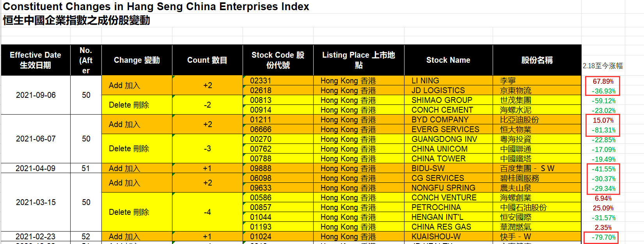
Task: Select the 2021-03-15 date cell
Action: coord(35,202)
